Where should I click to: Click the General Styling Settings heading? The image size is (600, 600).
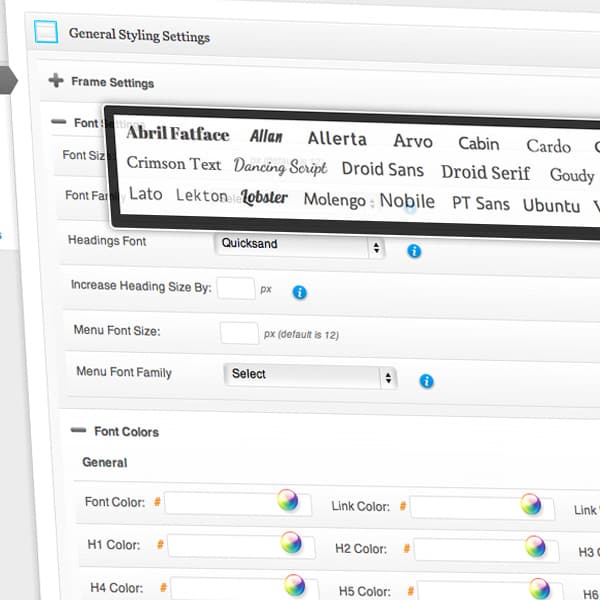(x=139, y=35)
